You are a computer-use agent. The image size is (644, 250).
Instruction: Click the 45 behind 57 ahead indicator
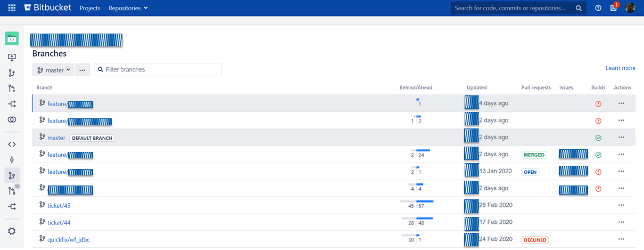pos(417,204)
